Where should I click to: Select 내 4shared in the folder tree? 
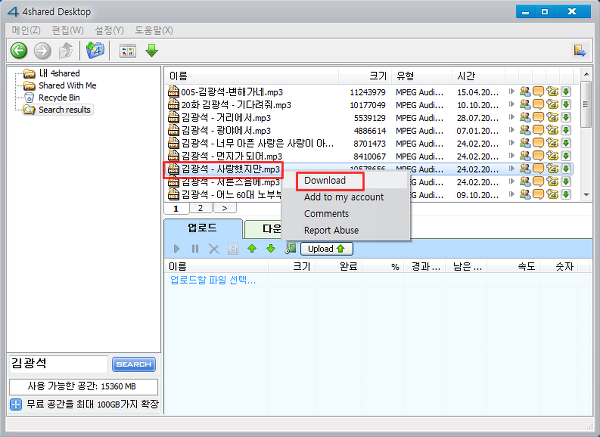(59, 73)
